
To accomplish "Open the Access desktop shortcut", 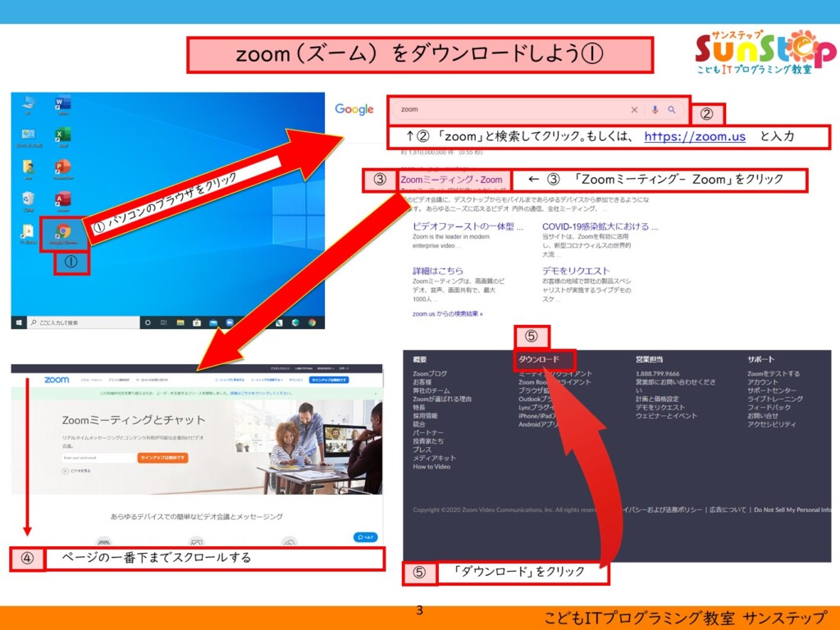I will point(62,202).
